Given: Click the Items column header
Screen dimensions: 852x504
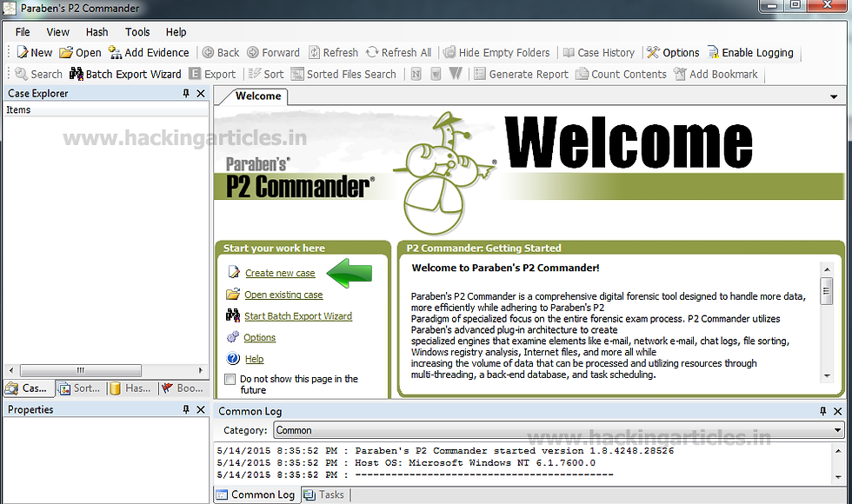Looking at the screenshot, I should point(106,109).
